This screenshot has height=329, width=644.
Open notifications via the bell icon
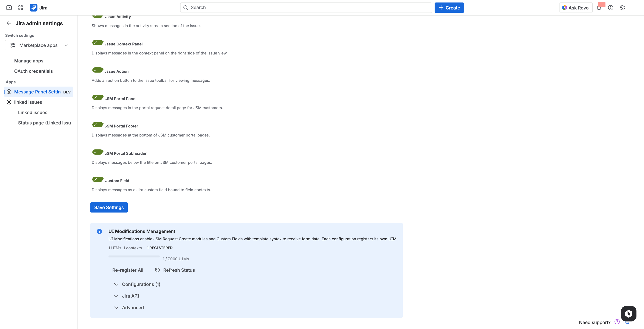[599, 8]
